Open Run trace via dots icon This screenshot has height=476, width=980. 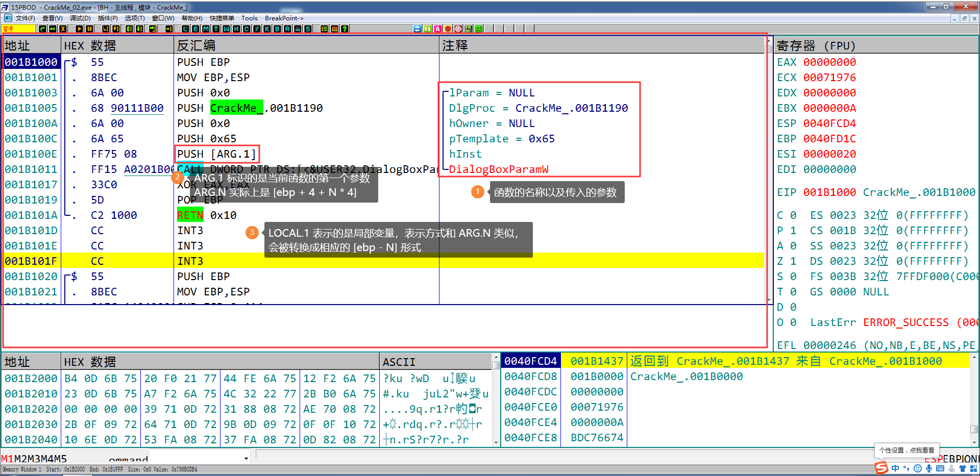tap(298, 29)
